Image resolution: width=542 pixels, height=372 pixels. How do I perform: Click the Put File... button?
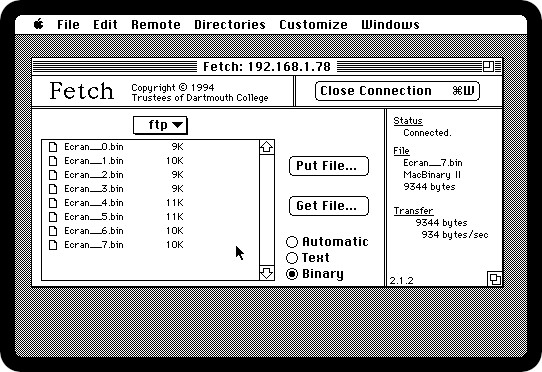tap(329, 166)
